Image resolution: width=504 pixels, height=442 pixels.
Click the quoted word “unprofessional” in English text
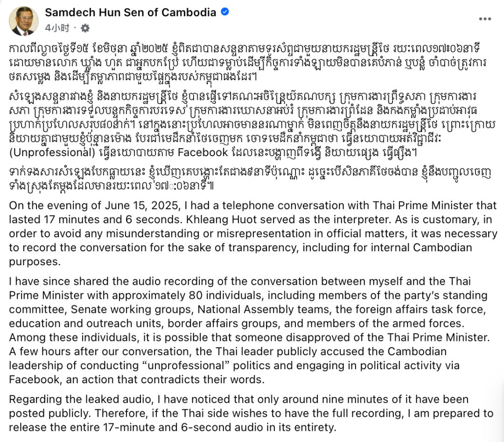(184, 366)
